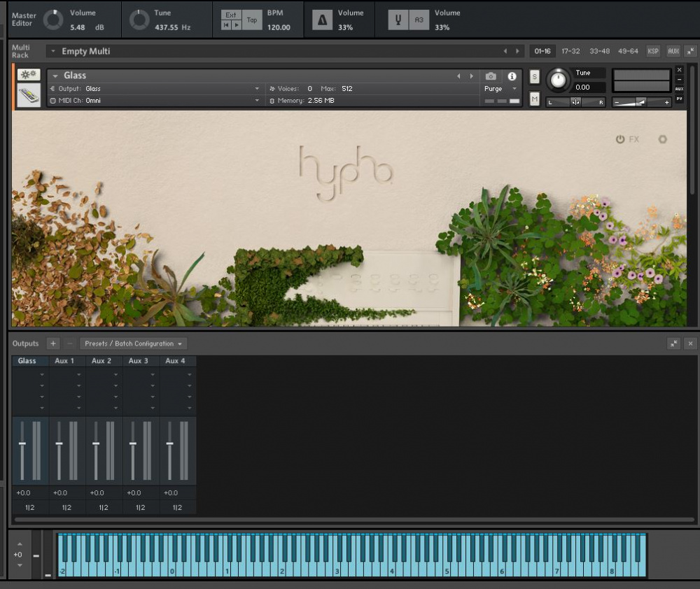Add a new output channel with plus

pyautogui.click(x=53, y=343)
